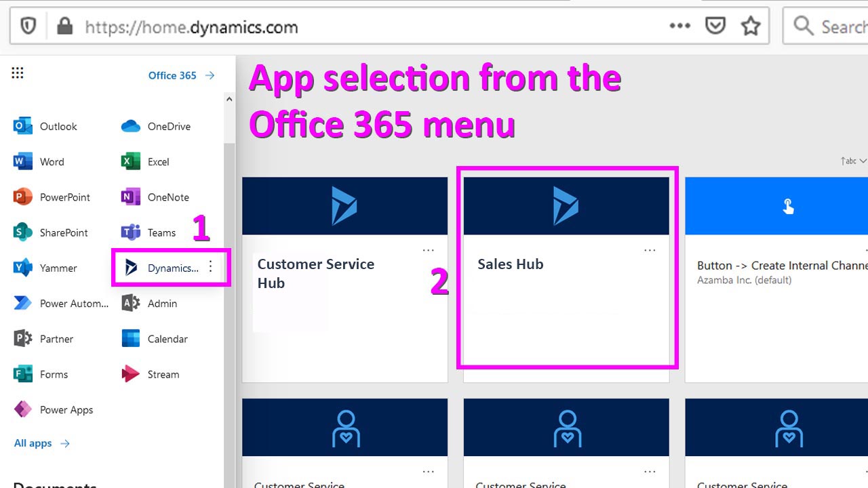Launch Forms from the app list
The width and height of the screenshot is (868, 488).
(41, 374)
